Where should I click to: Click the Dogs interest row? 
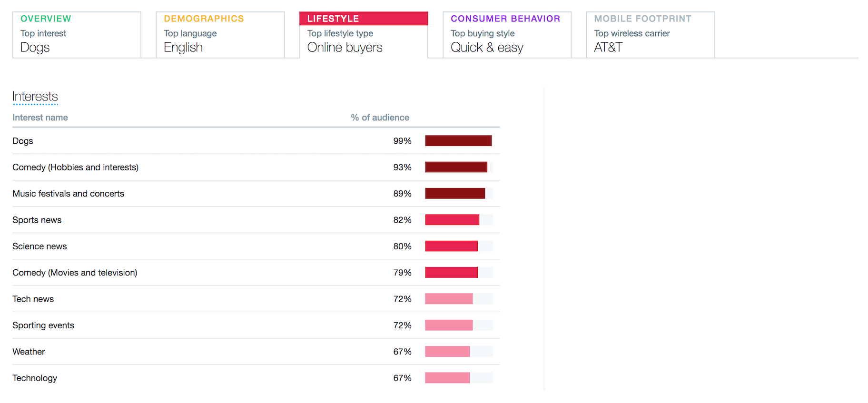click(x=23, y=141)
